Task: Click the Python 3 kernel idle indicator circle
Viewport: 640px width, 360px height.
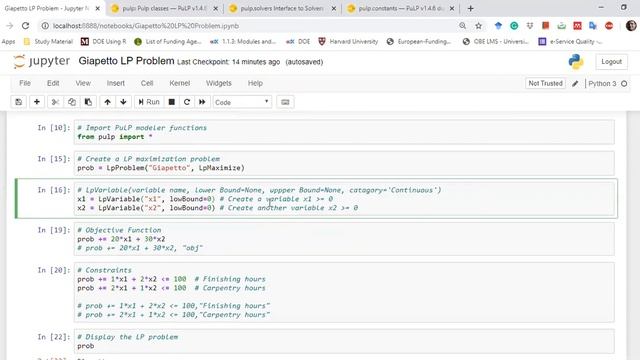Action: pyautogui.click(x=624, y=84)
